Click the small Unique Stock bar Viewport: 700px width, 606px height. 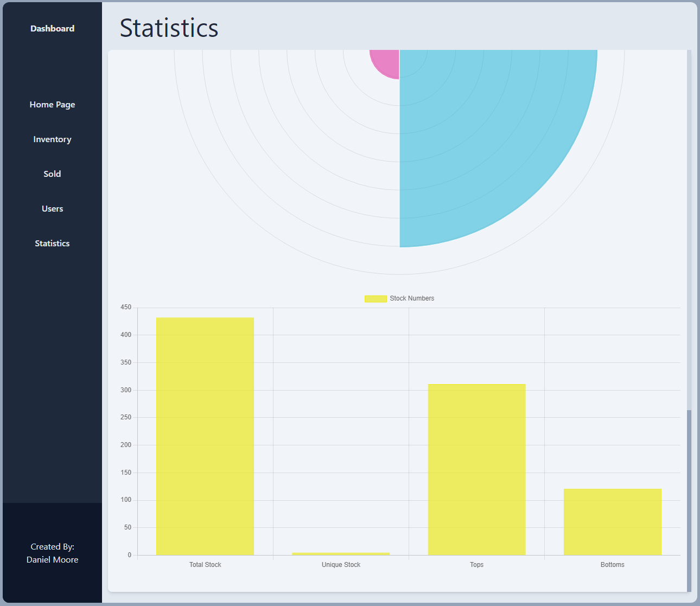coord(341,553)
